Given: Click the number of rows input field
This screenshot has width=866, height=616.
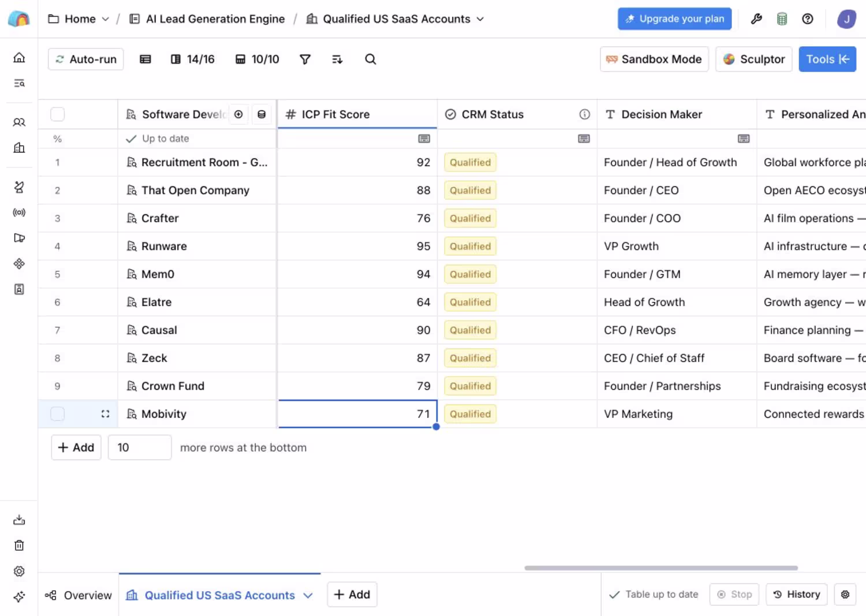Looking at the screenshot, I should (x=140, y=447).
